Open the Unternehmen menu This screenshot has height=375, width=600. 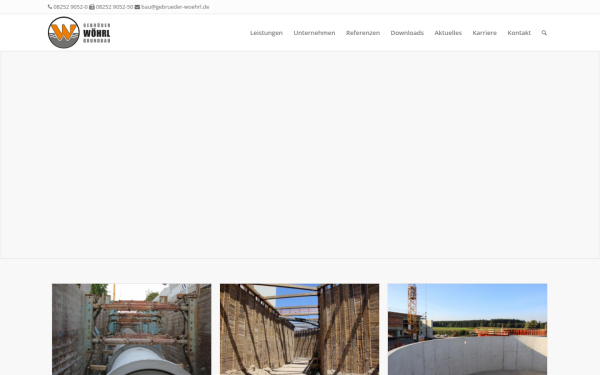point(314,33)
